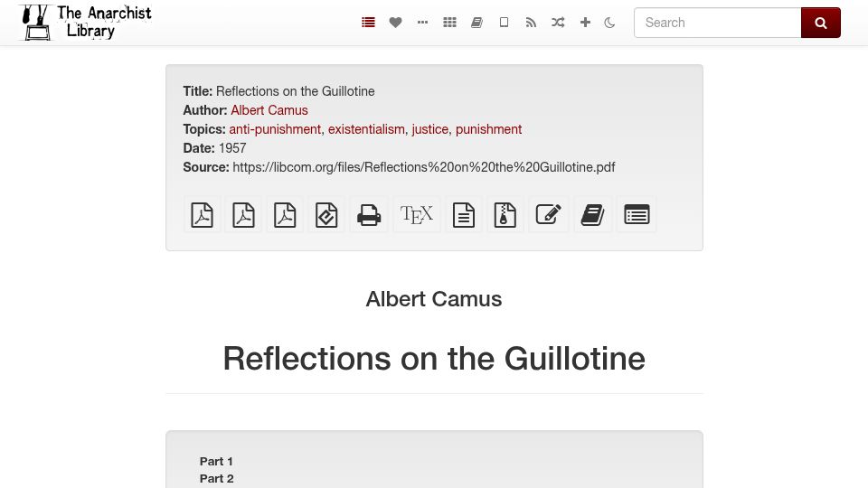Click the list lines icon in download row
Viewport: 868px width, 488px height.
[637, 215]
